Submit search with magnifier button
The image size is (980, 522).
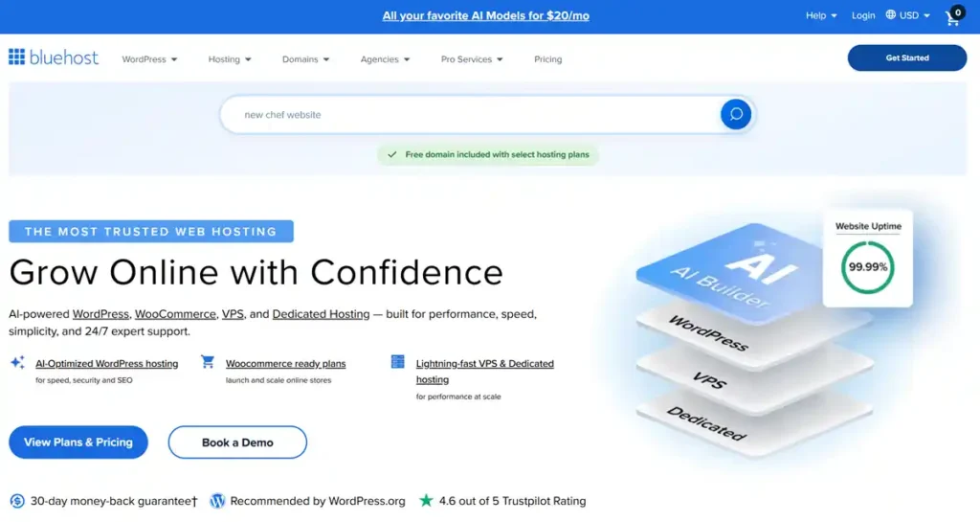click(736, 114)
